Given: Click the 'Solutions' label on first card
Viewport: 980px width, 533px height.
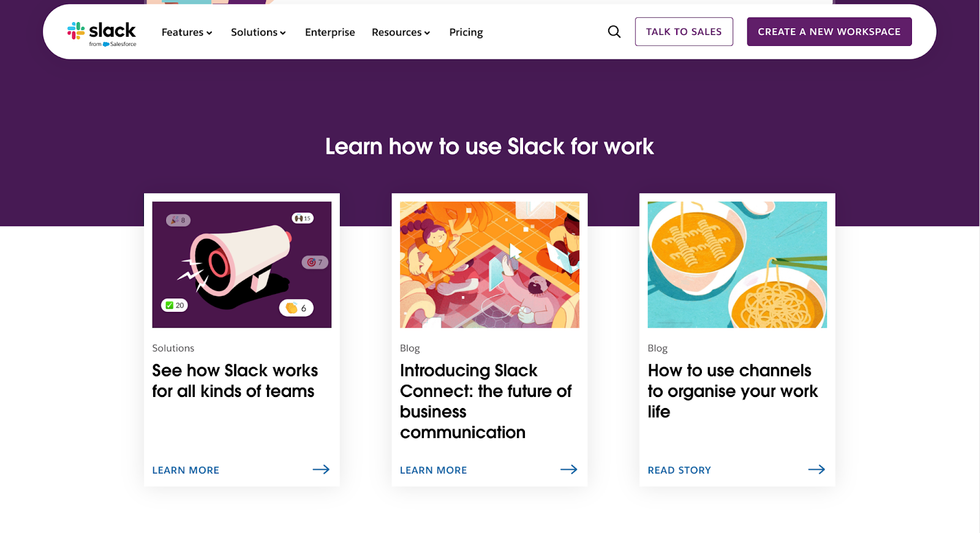Looking at the screenshot, I should (173, 348).
